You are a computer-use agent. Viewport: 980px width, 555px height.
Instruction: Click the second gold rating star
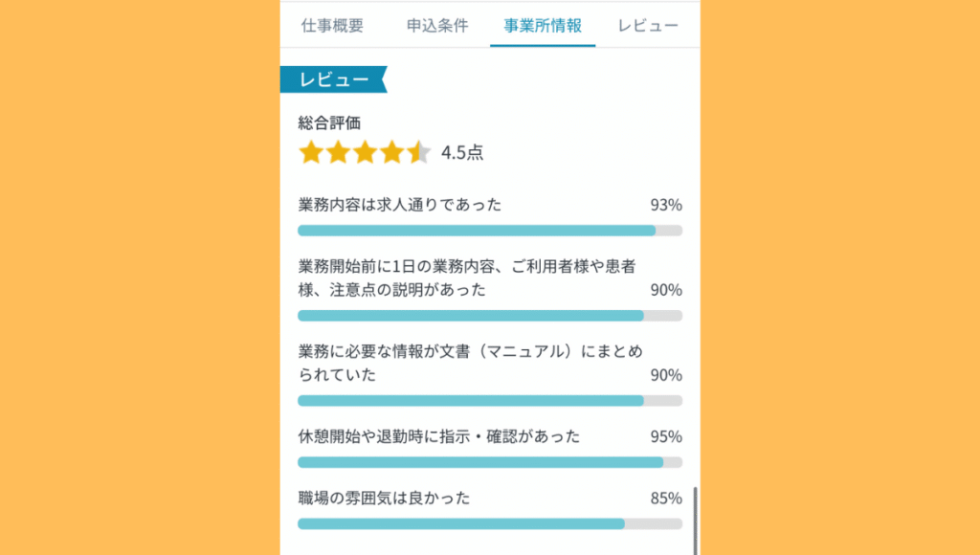(338, 152)
